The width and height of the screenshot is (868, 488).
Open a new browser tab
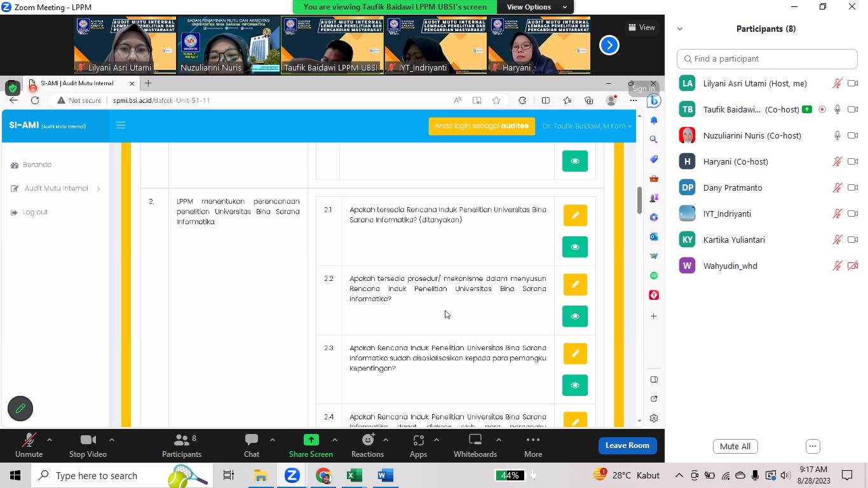(x=148, y=83)
